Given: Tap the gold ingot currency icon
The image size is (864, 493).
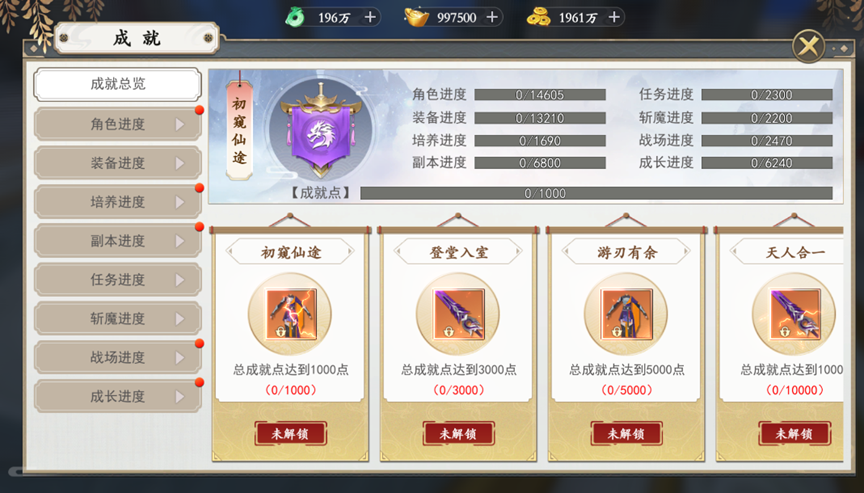Looking at the screenshot, I should point(417,17).
